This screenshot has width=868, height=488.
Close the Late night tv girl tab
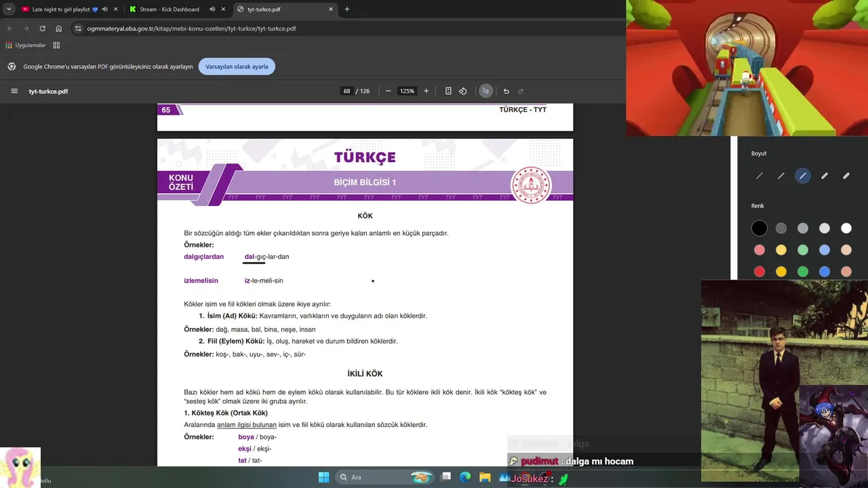point(115,9)
